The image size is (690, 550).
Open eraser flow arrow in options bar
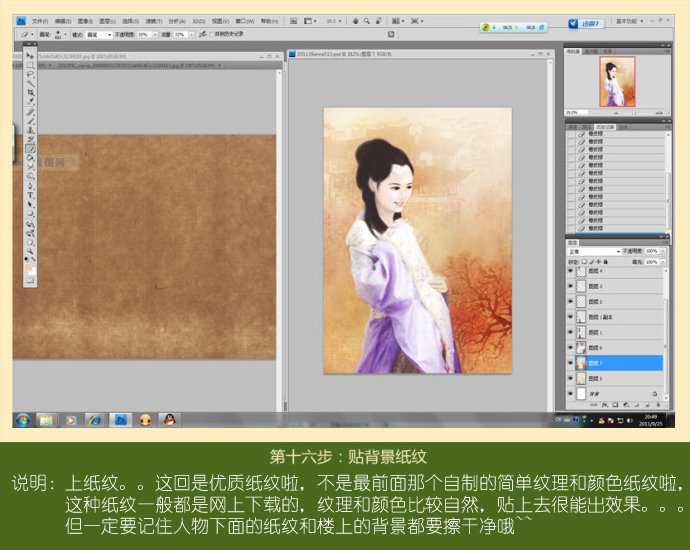pos(191,34)
